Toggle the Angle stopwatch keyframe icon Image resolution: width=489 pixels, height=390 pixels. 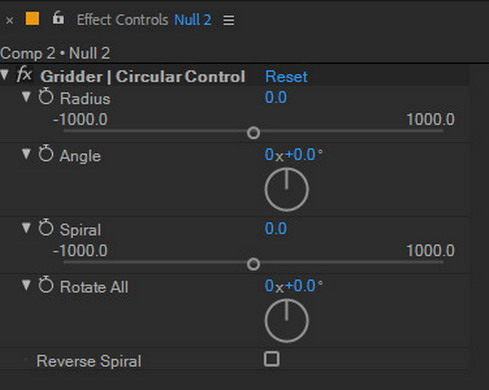[46, 154]
